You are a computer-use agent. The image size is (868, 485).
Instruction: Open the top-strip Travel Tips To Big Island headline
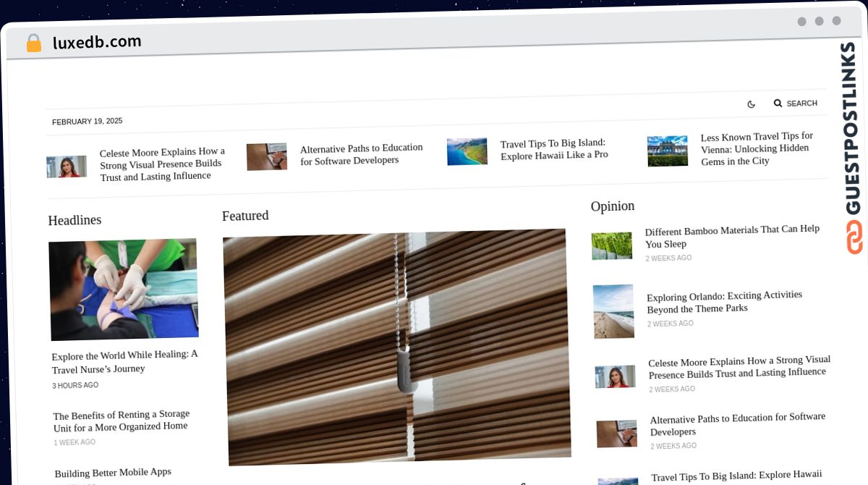coord(553,148)
